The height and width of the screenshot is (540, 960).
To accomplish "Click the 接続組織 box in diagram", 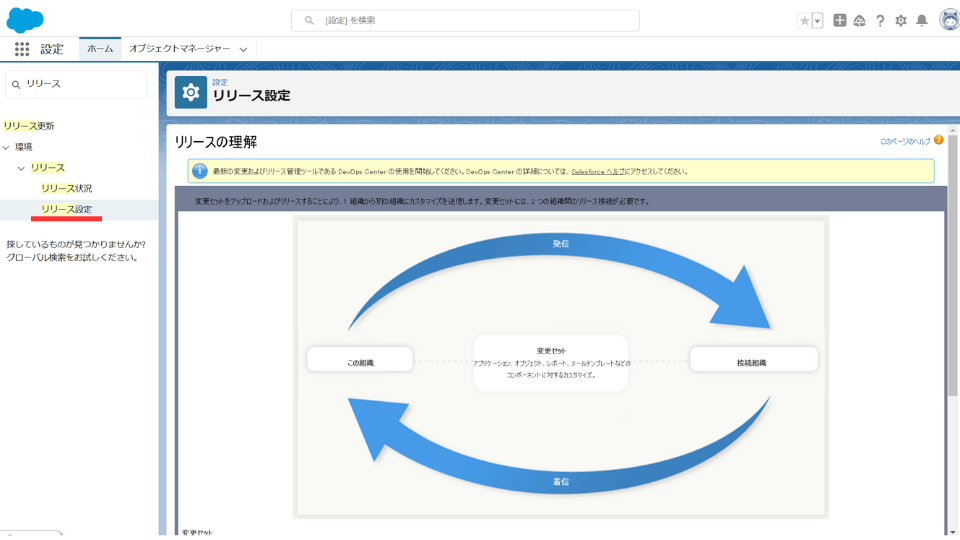I will 753,359.
